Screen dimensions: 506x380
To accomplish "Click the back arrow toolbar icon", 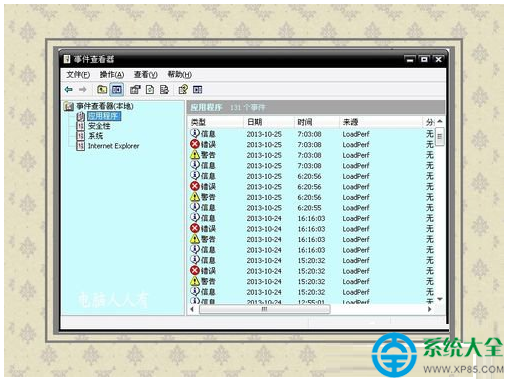I will (x=69, y=89).
